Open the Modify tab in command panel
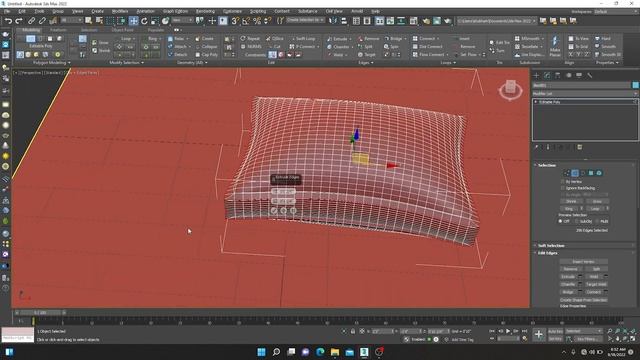 coord(547,76)
